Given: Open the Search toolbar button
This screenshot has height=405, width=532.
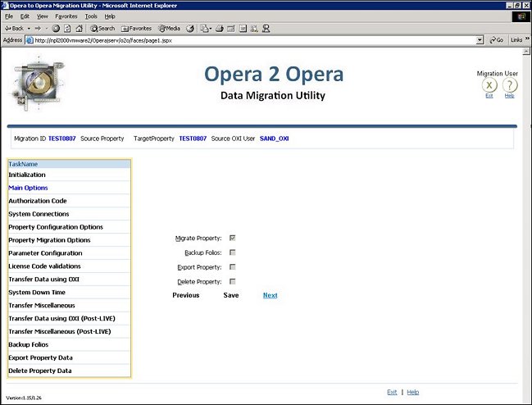Looking at the screenshot, I should (x=102, y=28).
